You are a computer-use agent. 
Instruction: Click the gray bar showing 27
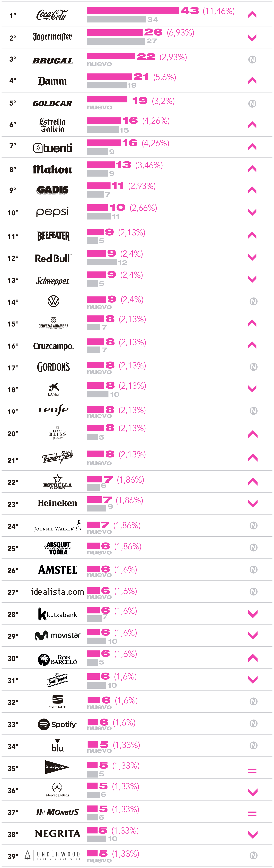116,41
